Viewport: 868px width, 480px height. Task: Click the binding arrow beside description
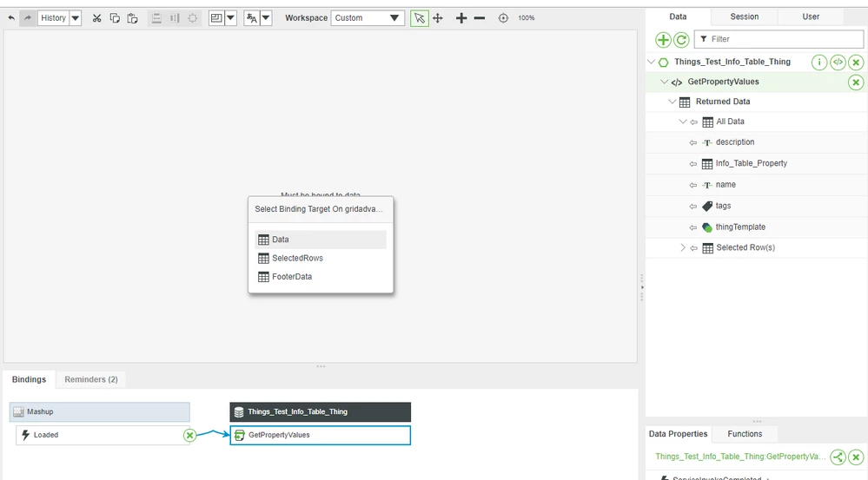pos(693,142)
